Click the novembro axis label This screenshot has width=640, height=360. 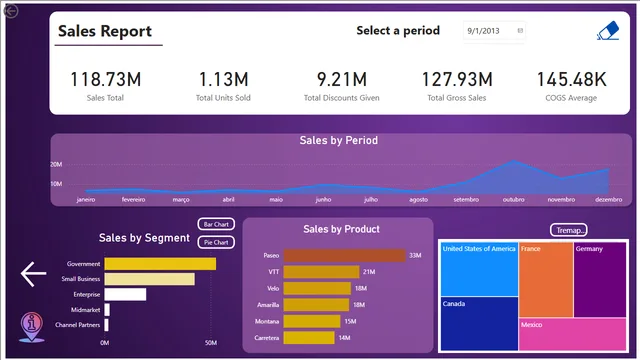click(561, 200)
